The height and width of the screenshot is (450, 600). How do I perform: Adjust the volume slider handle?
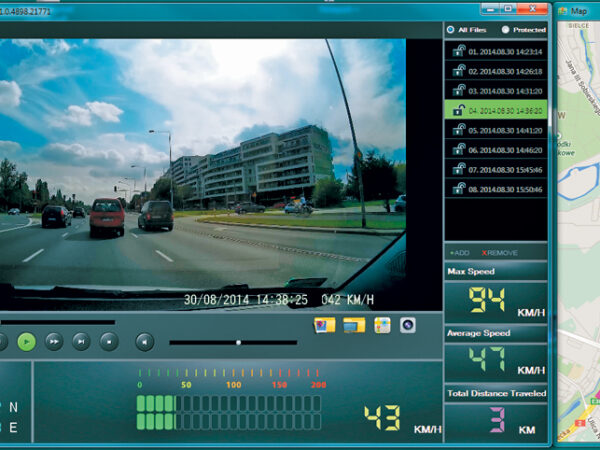(x=238, y=342)
